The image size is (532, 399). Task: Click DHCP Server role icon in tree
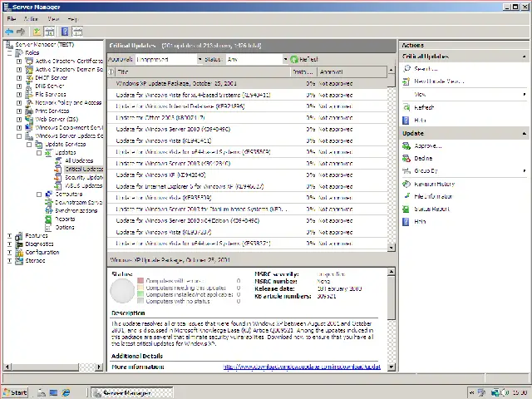(30, 77)
